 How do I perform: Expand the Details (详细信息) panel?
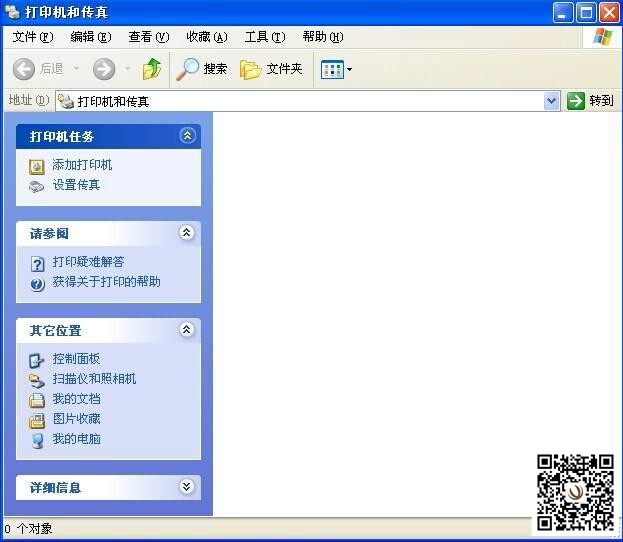(x=187, y=487)
